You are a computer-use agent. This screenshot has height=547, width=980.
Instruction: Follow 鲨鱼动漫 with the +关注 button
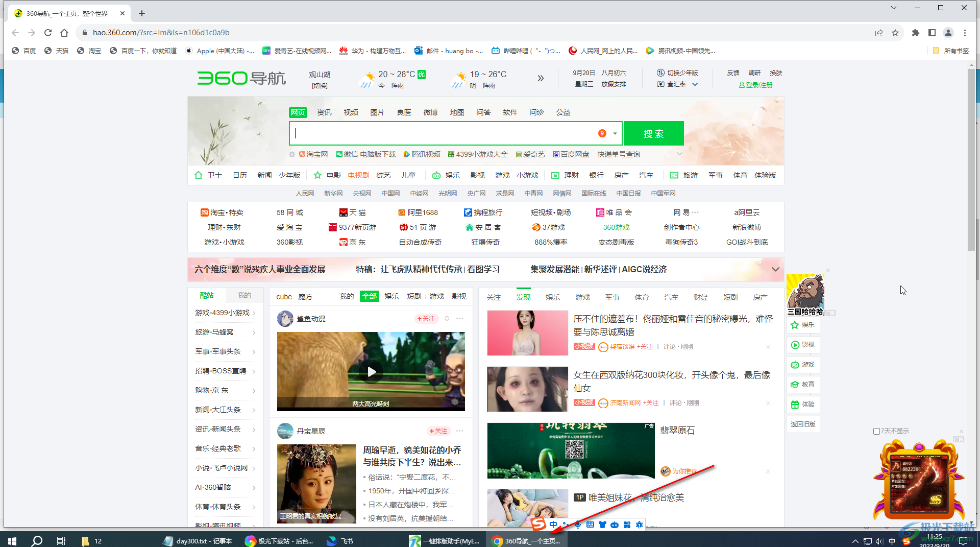coord(426,319)
